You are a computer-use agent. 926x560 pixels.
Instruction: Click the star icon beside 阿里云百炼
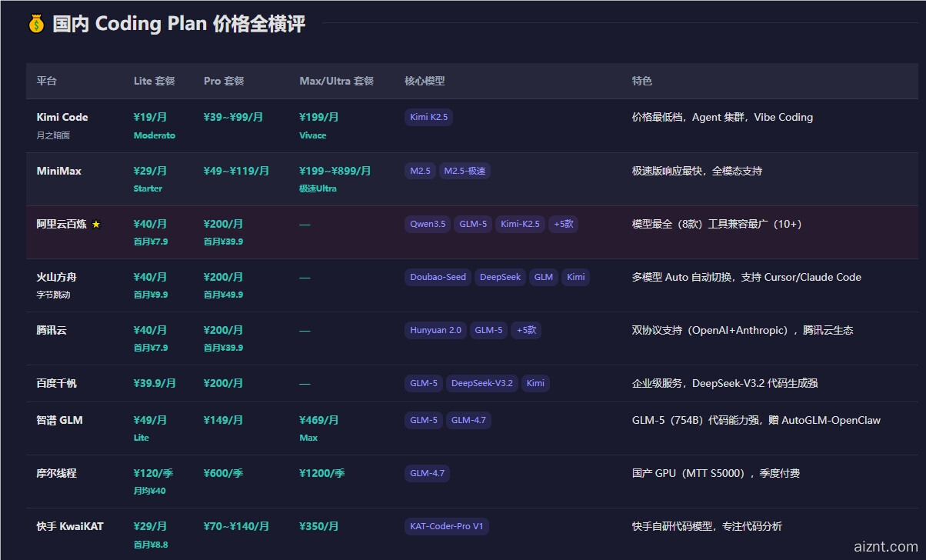tap(96, 225)
